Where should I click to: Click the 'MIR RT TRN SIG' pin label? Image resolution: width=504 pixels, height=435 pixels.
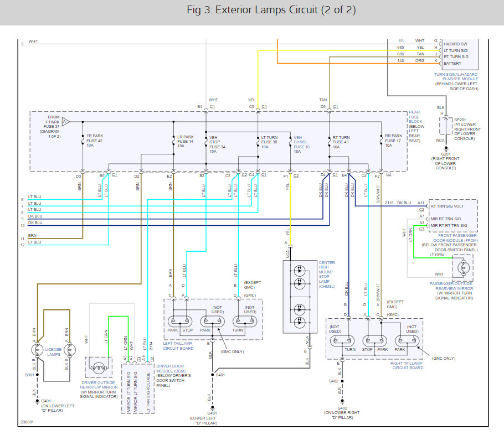pos(445,219)
